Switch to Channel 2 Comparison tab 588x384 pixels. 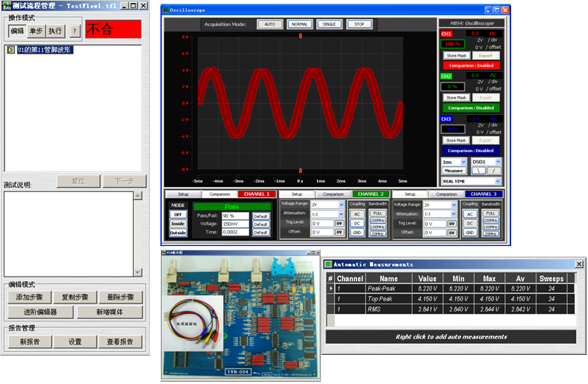pyautogui.click(x=333, y=194)
